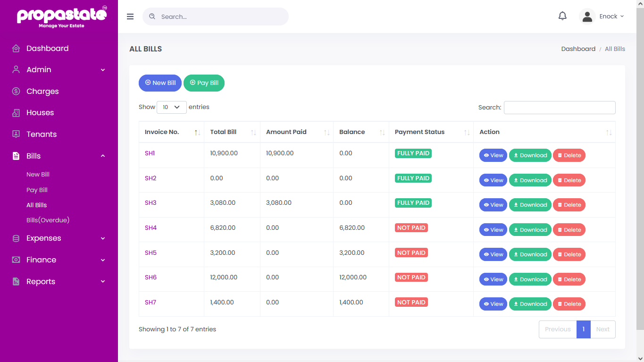
Task: Select Pay Bill in sidebar submenu
Action: (x=37, y=190)
